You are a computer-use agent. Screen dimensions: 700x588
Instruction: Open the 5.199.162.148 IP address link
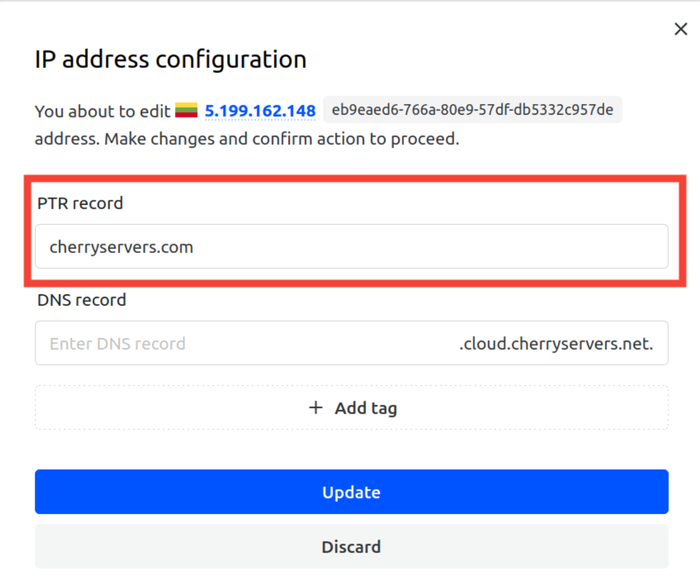[x=260, y=111]
